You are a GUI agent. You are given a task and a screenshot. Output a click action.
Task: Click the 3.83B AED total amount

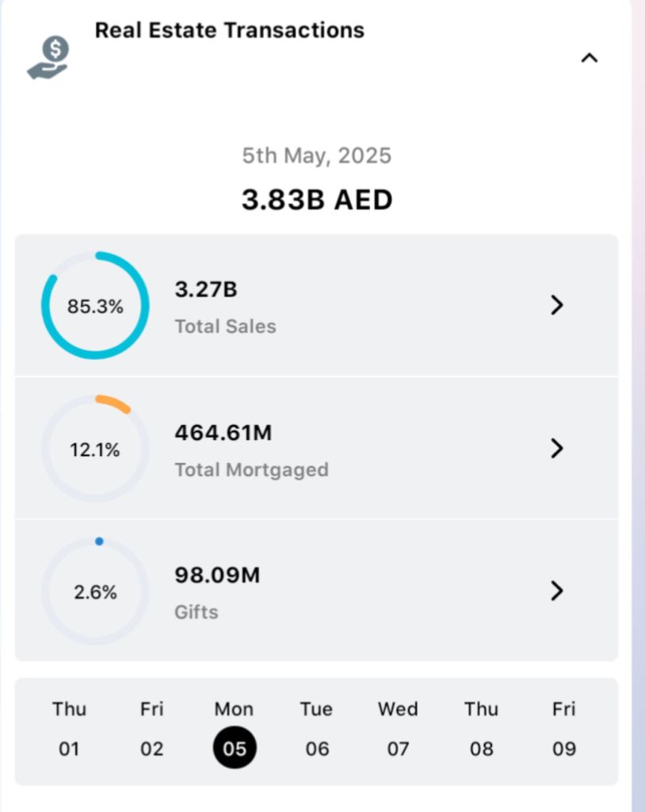pyautogui.click(x=317, y=200)
